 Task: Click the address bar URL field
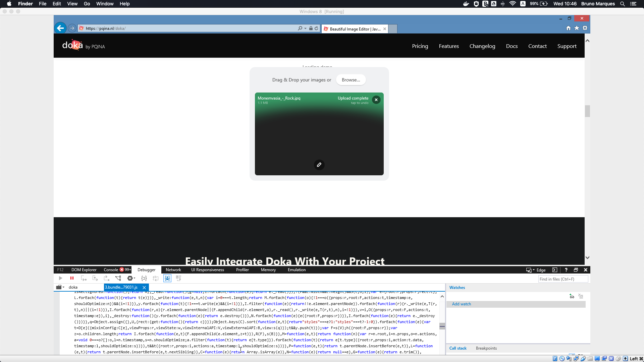(x=188, y=28)
